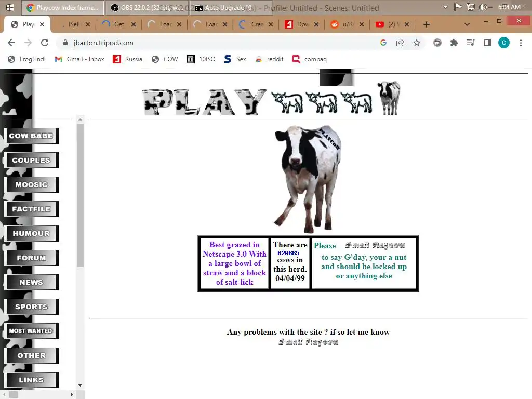Reload the jbarton.tripod.com page
The image size is (532, 399).
click(45, 43)
